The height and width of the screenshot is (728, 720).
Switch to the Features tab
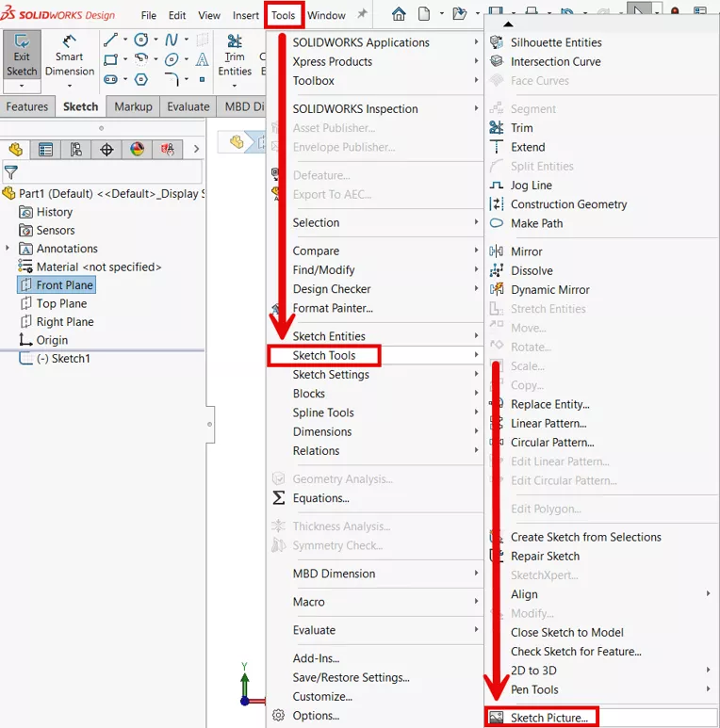pos(27,106)
